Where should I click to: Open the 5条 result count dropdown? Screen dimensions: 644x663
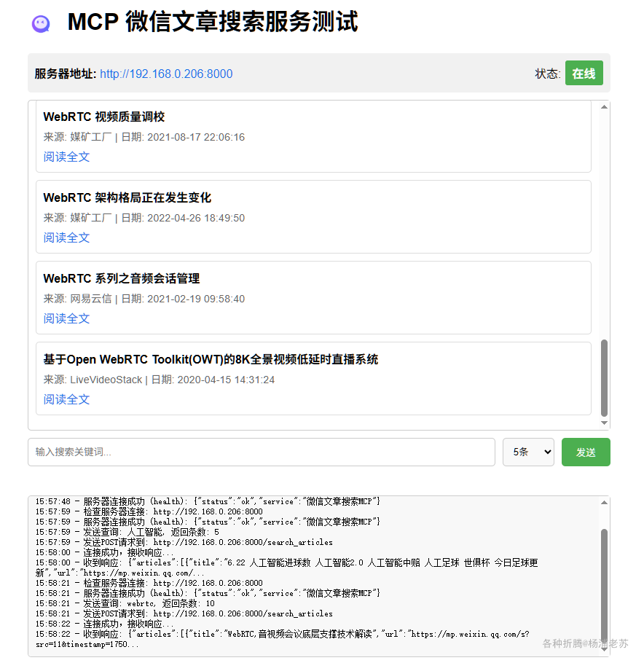528,452
